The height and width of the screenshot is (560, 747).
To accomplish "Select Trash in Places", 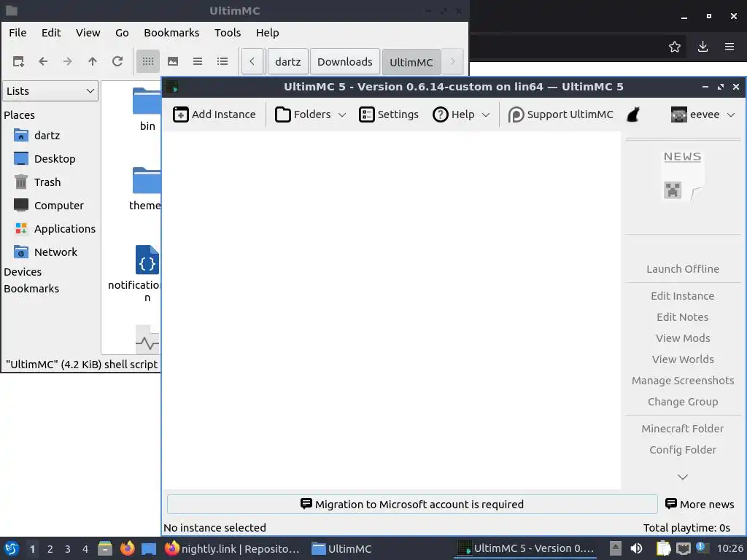I will [x=37, y=182].
